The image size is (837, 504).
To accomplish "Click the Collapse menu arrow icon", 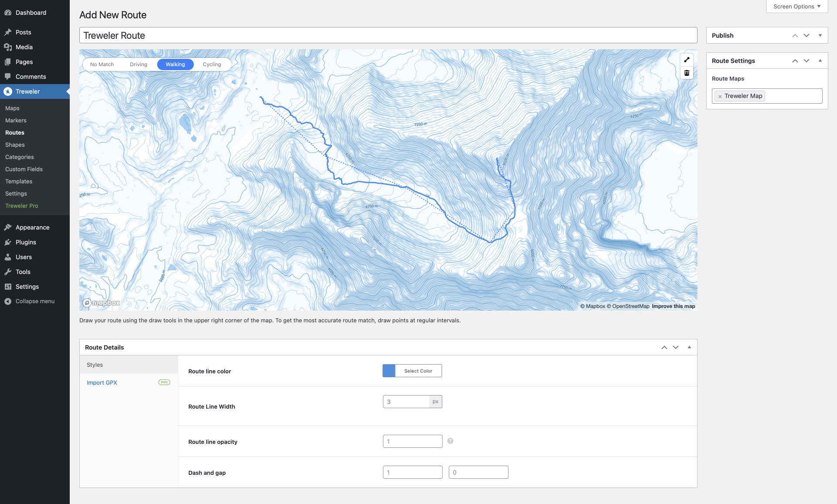I will [x=8, y=301].
